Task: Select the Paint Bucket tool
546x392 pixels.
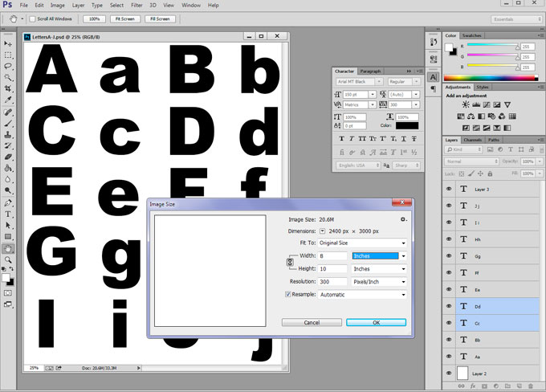Action: (8, 168)
